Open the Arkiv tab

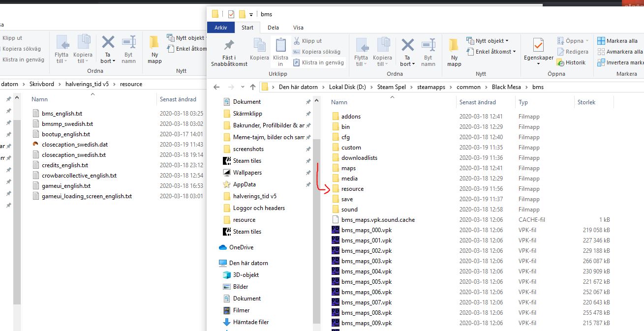(221, 28)
